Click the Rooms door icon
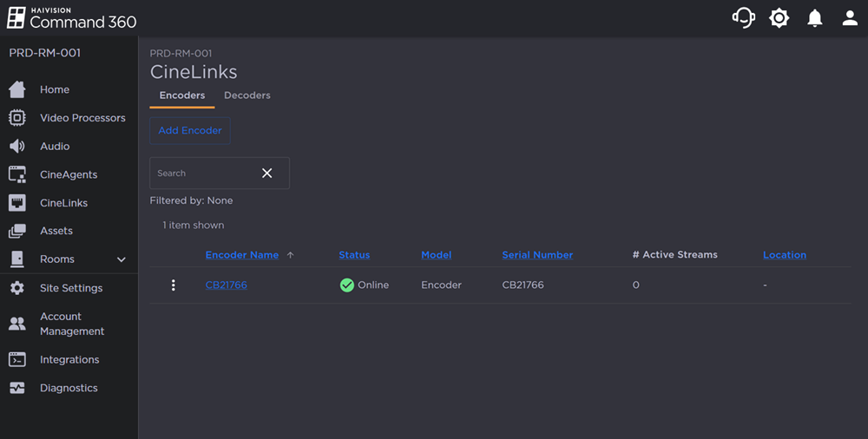This screenshot has height=439, width=868. tap(17, 259)
